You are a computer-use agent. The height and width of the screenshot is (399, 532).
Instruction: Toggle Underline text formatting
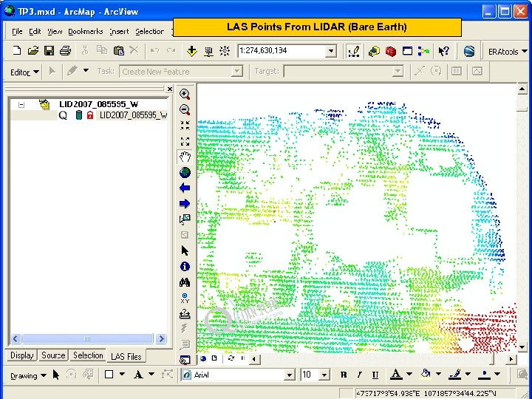375,375
